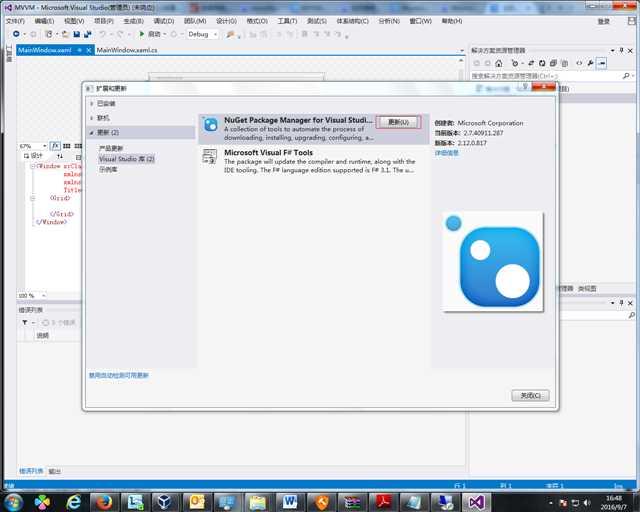Open the Project (P) menu
The width and height of the screenshot is (640, 512).
[104, 21]
